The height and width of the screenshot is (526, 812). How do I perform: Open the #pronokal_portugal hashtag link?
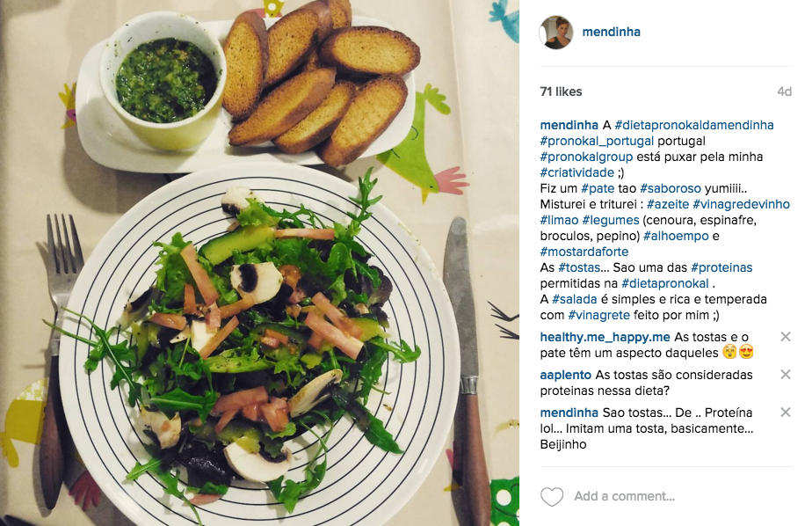(597, 141)
